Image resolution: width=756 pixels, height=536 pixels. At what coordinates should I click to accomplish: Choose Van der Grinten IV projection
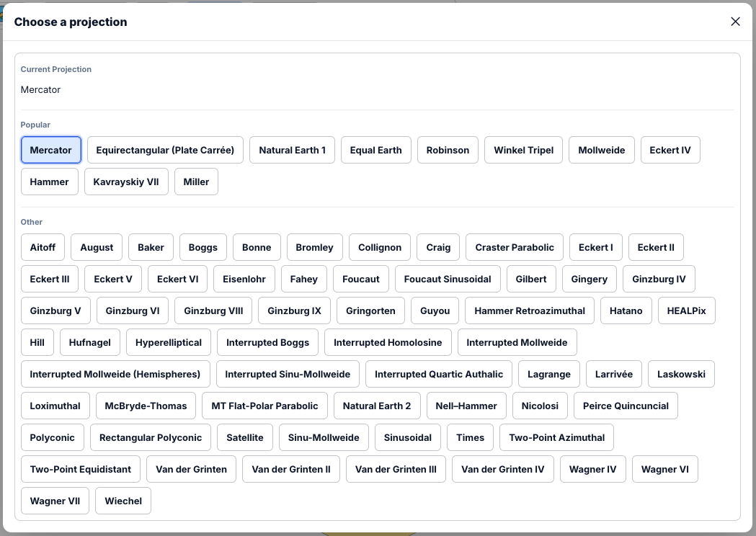click(502, 469)
